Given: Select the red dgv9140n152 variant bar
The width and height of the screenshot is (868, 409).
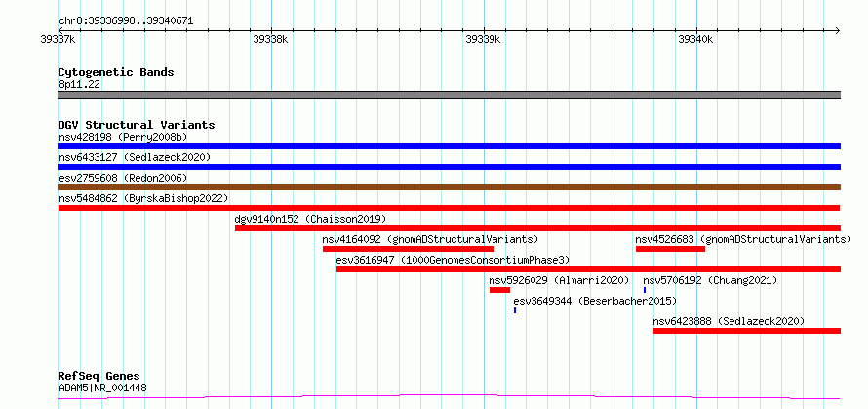Looking at the screenshot, I should (538, 228).
